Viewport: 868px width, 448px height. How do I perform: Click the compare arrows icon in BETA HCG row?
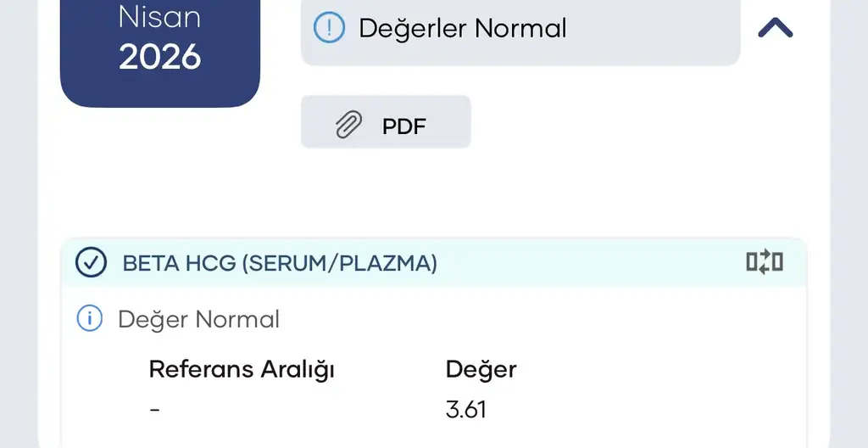[x=765, y=261]
